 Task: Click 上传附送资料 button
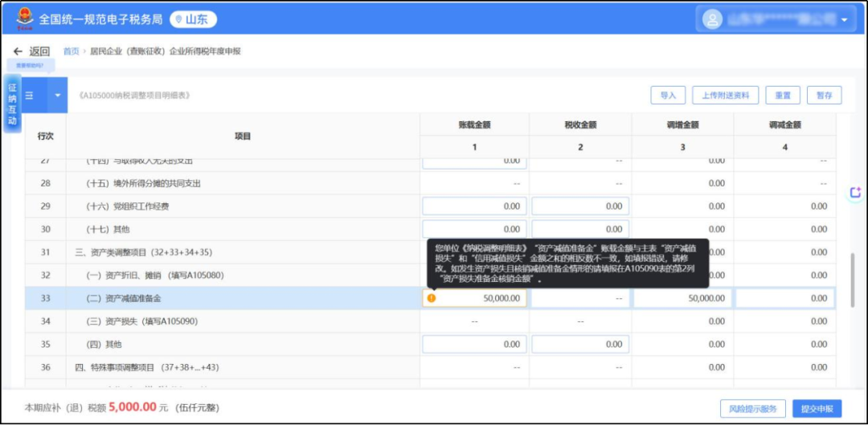point(725,95)
